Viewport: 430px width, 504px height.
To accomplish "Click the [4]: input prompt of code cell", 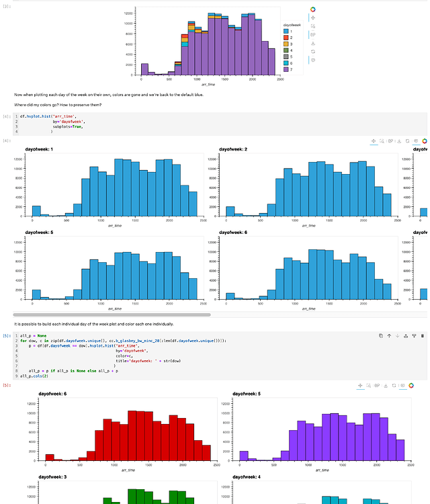I will [x=7, y=116].
